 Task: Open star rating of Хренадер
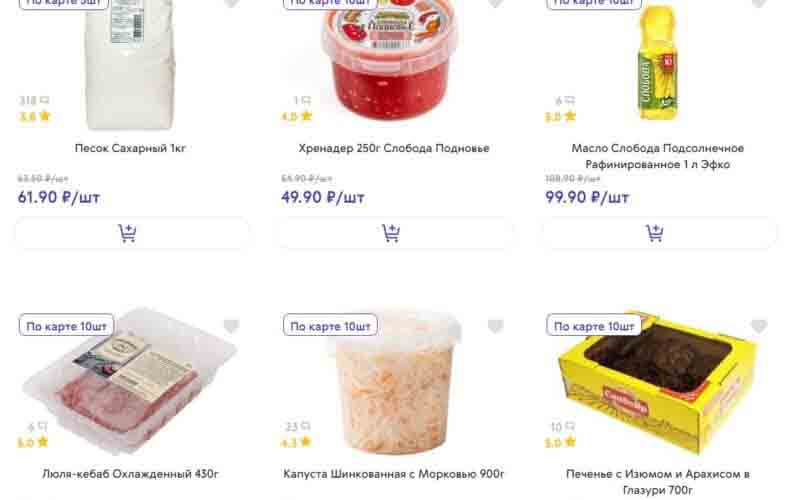tap(297, 116)
